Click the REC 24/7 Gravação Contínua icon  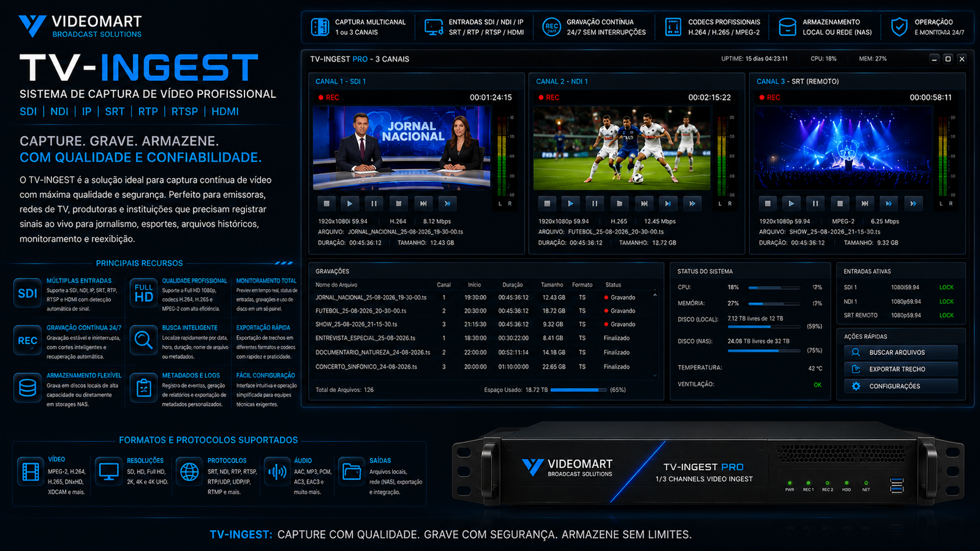[x=551, y=27]
